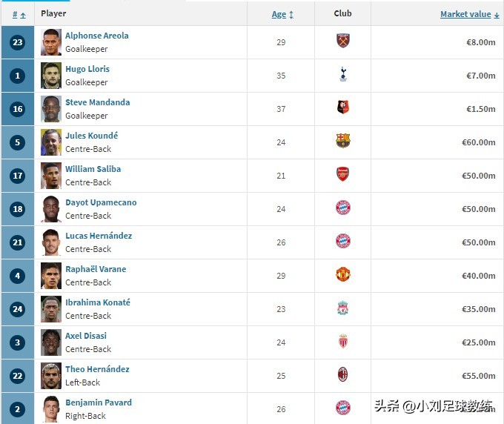Click Rennes crest in Mandanda row
Screen dimensions: 504x424
342,108
